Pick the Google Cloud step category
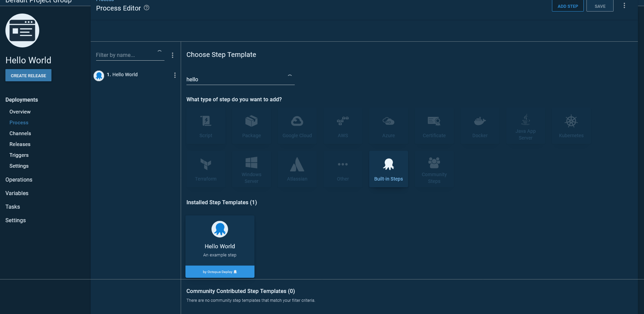 (x=297, y=126)
